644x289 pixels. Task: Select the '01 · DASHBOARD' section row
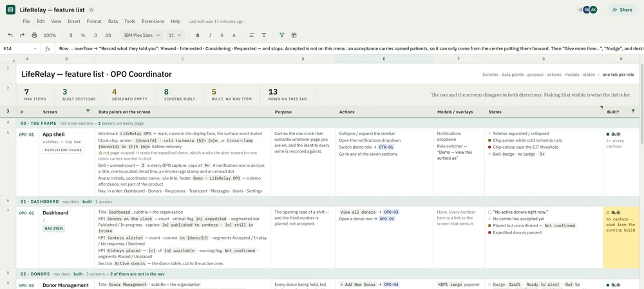328,201
